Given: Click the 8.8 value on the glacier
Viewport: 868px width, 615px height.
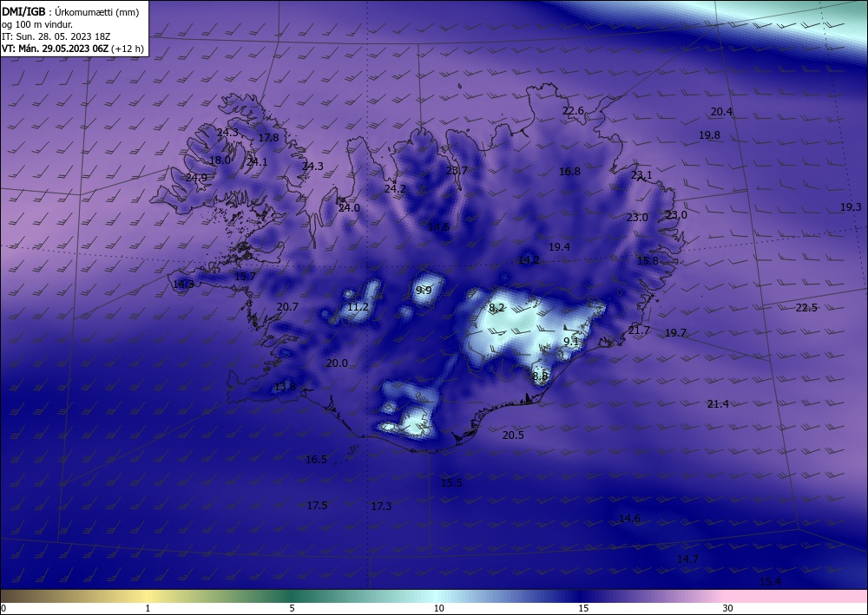Looking at the screenshot, I should pyautogui.click(x=540, y=376).
